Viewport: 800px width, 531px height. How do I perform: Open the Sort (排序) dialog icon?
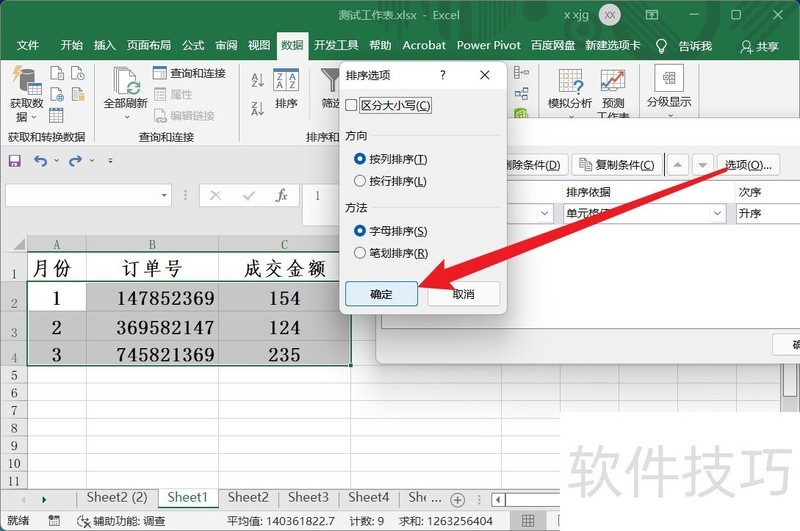click(x=286, y=81)
